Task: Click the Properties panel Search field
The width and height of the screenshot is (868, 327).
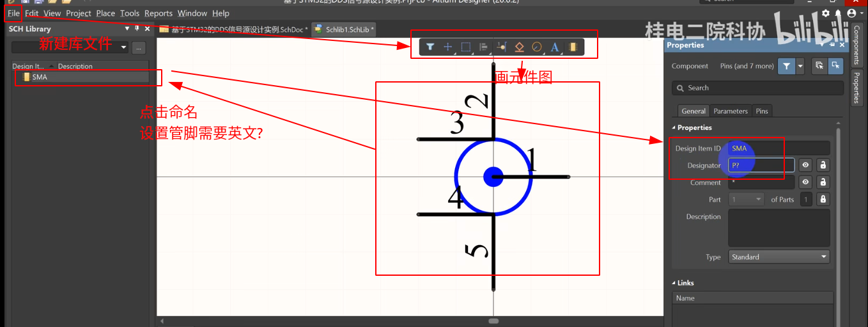Action: coord(757,88)
